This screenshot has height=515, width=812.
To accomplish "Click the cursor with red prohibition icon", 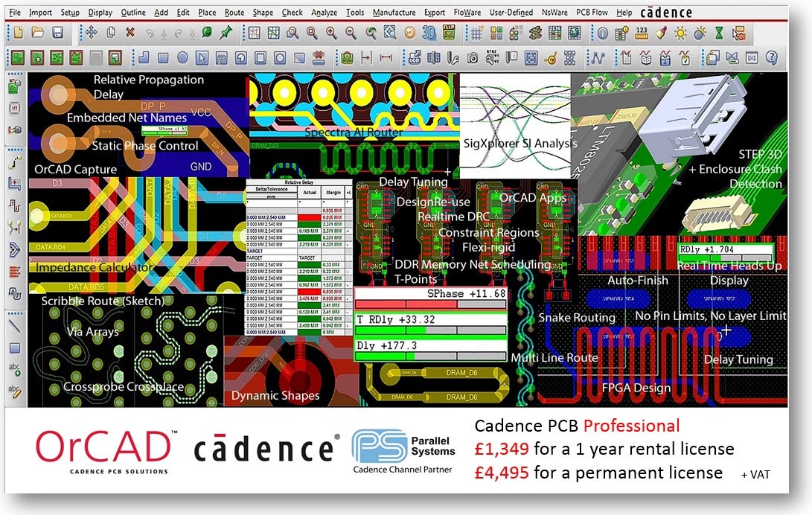I will 739,33.
